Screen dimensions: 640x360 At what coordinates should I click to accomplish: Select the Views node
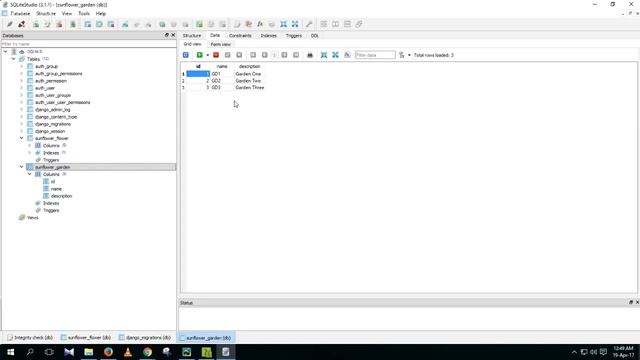(x=32, y=218)
